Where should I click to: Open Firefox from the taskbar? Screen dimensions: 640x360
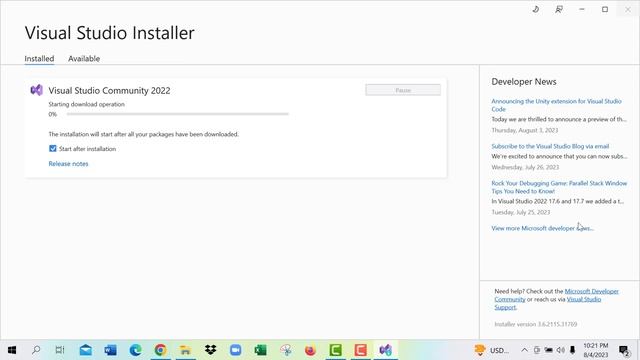click(x=310, y=350)
